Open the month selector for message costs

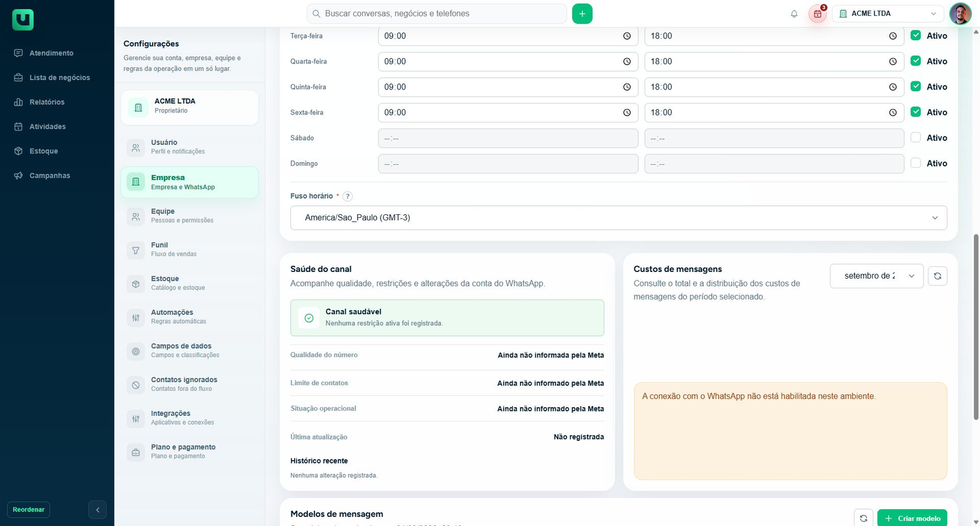(876, 276)
